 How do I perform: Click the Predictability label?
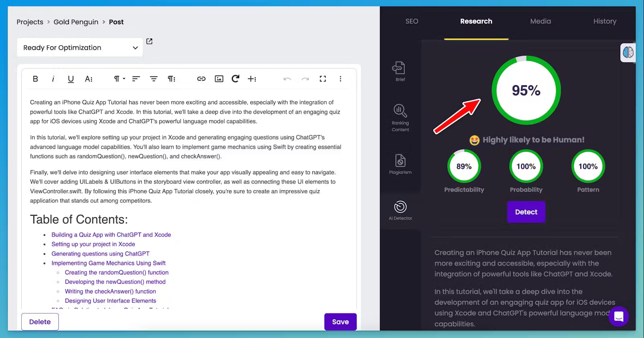464,190
